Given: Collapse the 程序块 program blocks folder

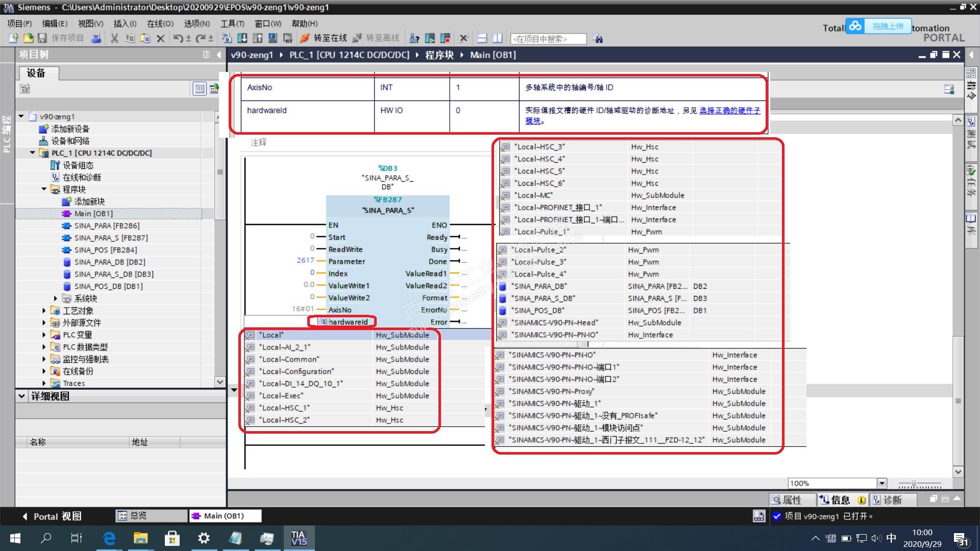Looking at the screenshot, I should [44, 189].
